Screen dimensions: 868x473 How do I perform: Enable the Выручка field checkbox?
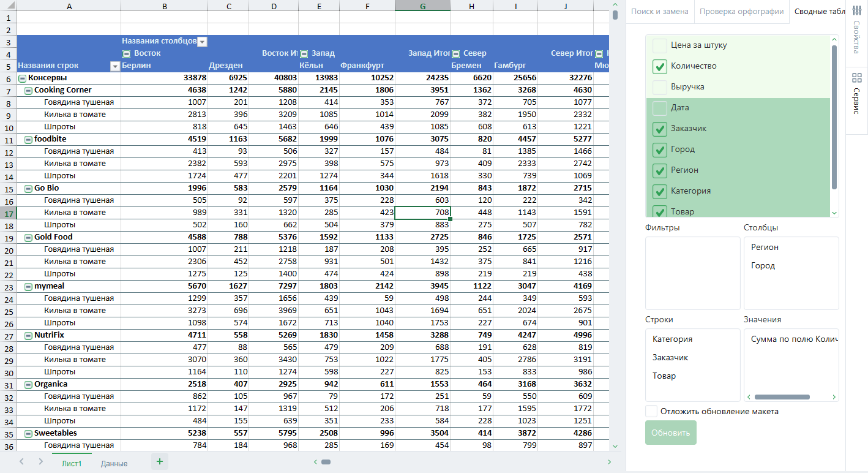coord(659,87)
